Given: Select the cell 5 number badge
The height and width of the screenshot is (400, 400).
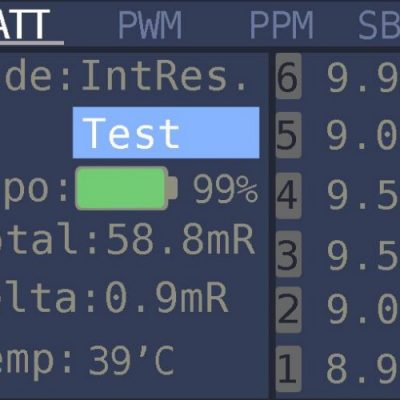Looking at the screenshot, I should (x=288, y=135).
